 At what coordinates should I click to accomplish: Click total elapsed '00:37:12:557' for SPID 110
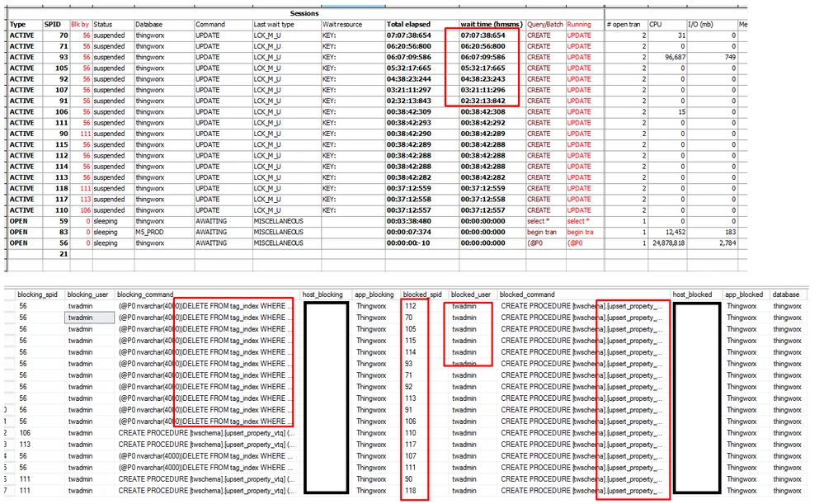(x=409, y=210)
